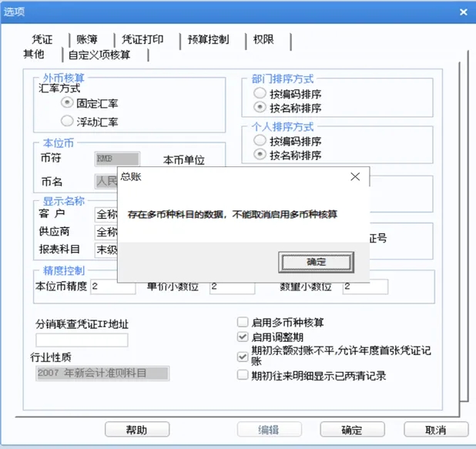
Task: Confirm the 总账 warning with 确定
Action: (x=316, y=262)
